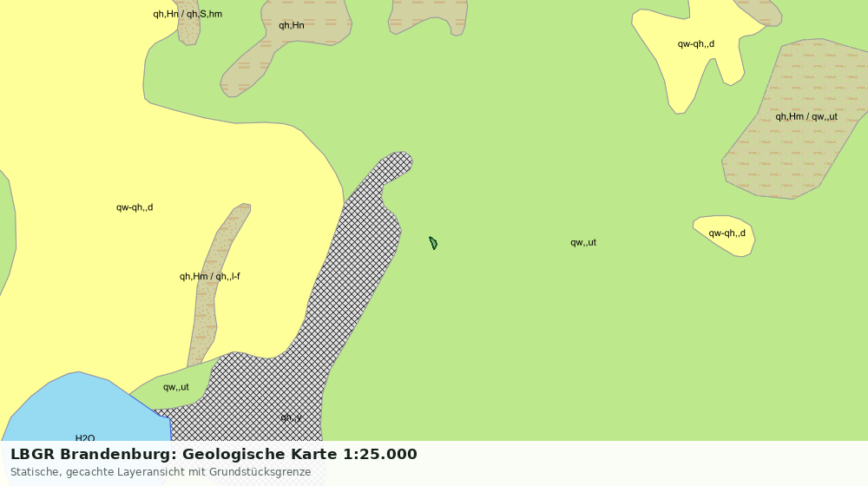Click the subtitle 'Statische, gecachte Layeransicht mit Grundstücksgrenze'
The width and height of the screenshot is (868, 486).
pos(161,472)
